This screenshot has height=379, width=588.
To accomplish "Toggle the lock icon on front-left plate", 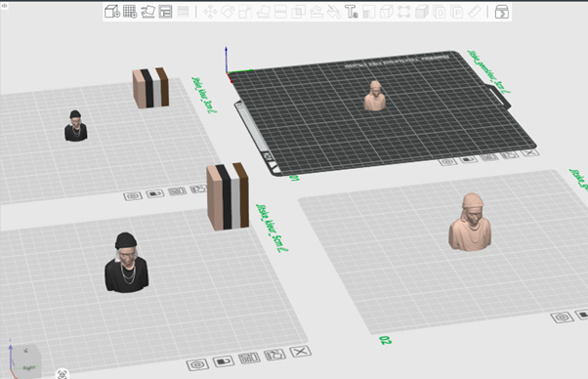I will click(x=224, y=361).
